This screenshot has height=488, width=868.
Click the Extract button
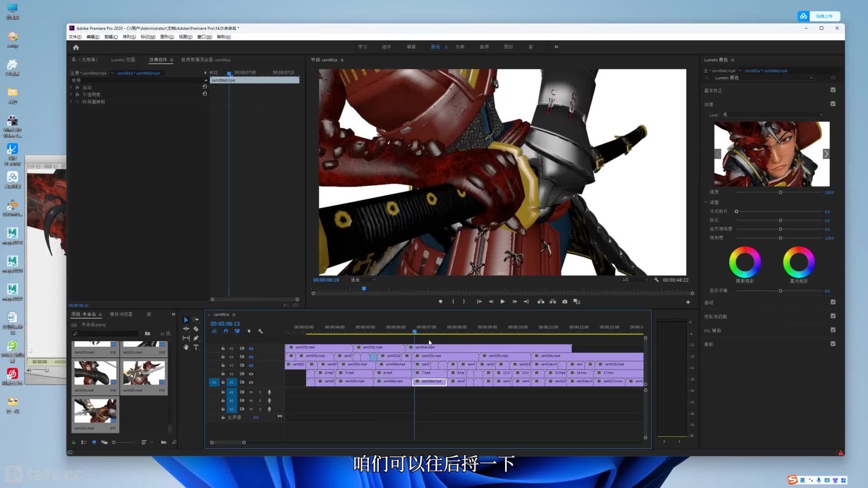(x=552, y=301)
